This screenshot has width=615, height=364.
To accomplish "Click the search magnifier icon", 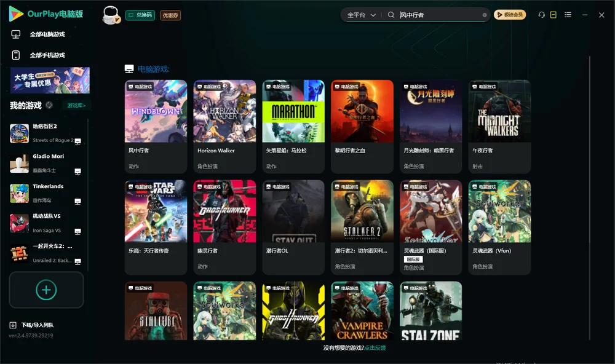I will [391, 15].
